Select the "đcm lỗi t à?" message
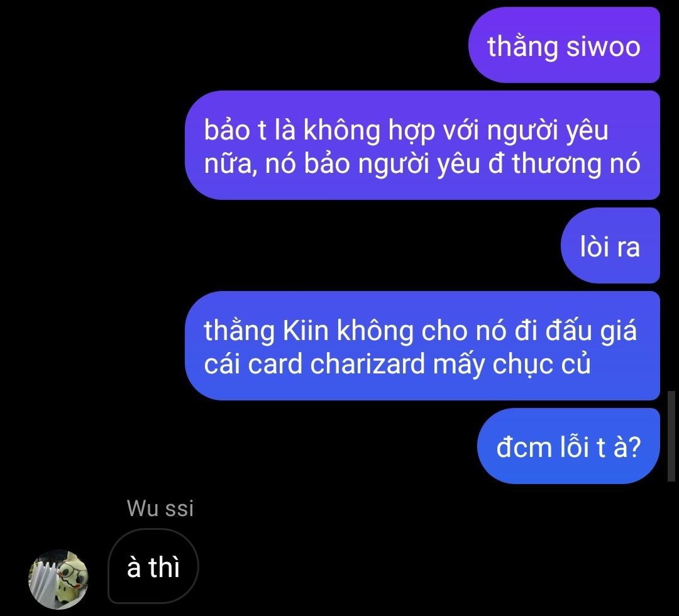This screenshot has height=616, width=679. tap(568, 446)
